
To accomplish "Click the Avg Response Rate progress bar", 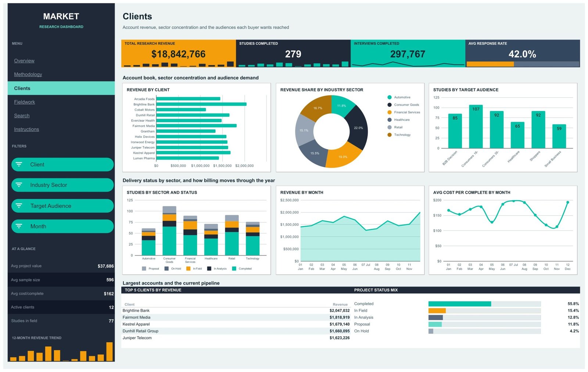I will [523, 64].
